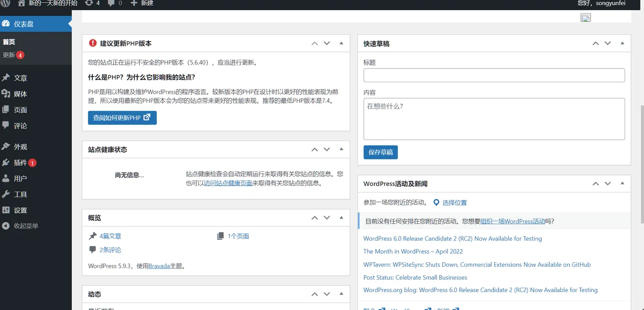Click the 文章 pushpin icon
This screenshot has height=310, width=644.
(x=6, y=78)
